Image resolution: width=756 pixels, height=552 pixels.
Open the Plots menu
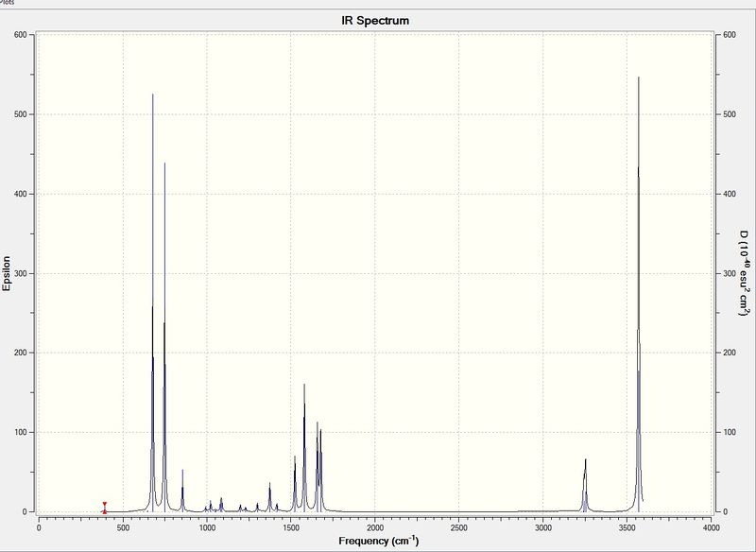7,2
